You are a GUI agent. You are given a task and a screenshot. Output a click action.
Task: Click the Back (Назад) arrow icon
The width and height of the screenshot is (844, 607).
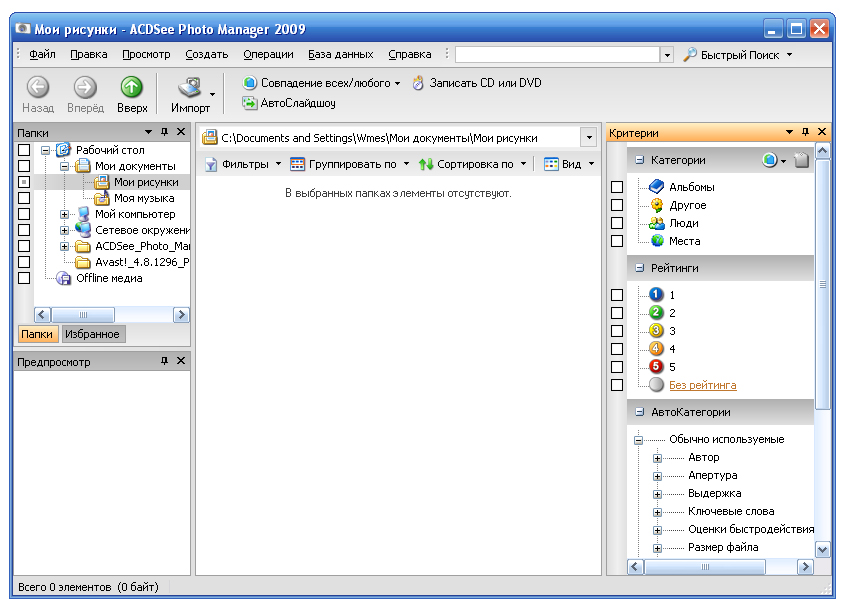click(38, 87)
